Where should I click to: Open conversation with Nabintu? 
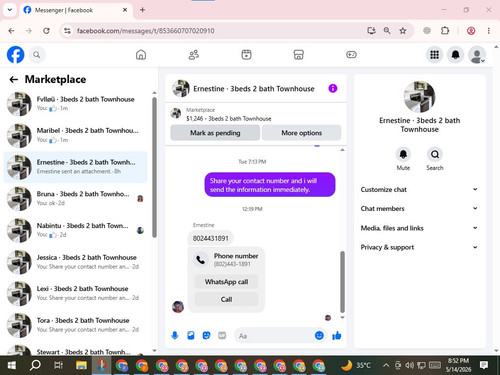click(75, 230)
